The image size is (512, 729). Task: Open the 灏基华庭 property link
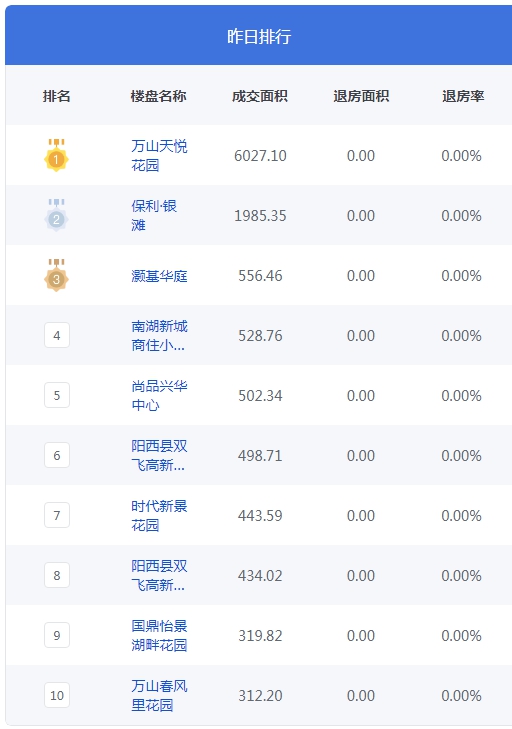159,276
